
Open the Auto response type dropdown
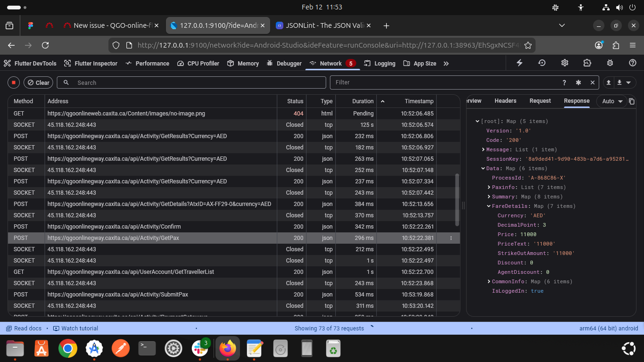coord(612,101)
